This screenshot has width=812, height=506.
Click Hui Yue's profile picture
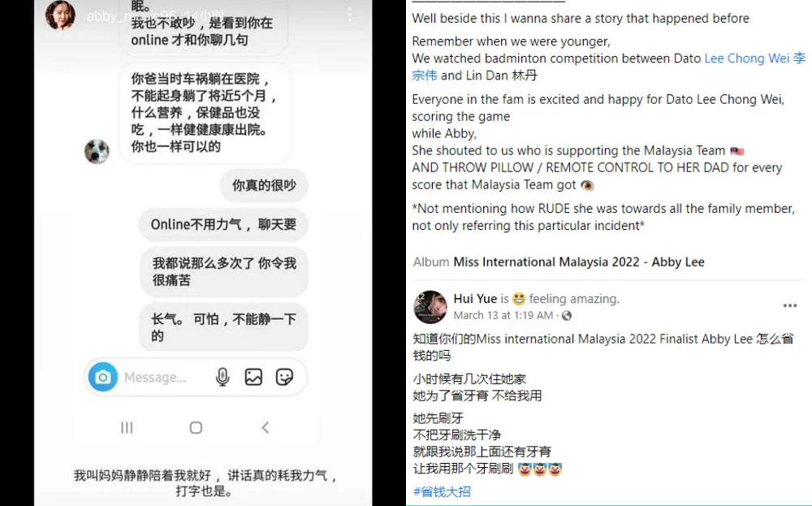430,306
